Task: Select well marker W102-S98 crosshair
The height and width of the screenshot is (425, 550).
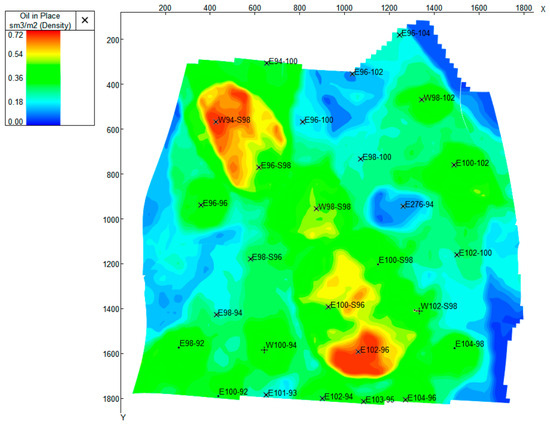Action: 418,311
